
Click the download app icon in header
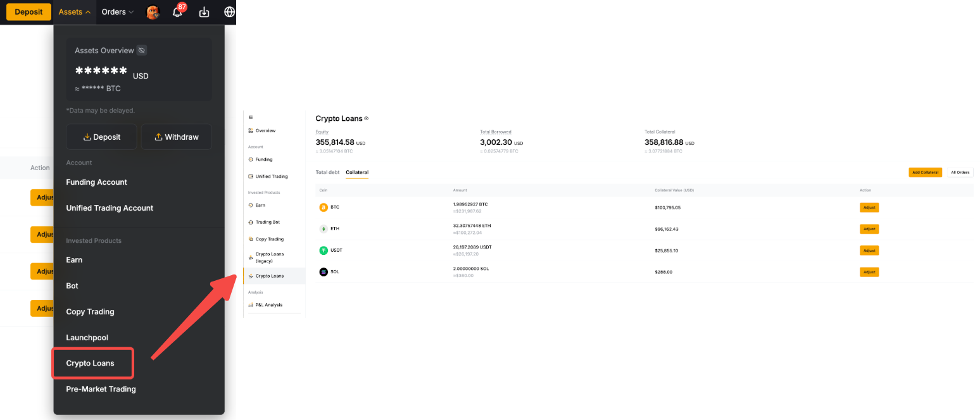[x=204, y=12]
